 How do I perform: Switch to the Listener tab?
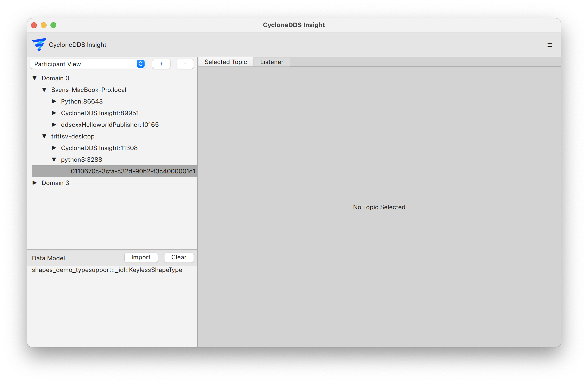[x=271, y=62]
